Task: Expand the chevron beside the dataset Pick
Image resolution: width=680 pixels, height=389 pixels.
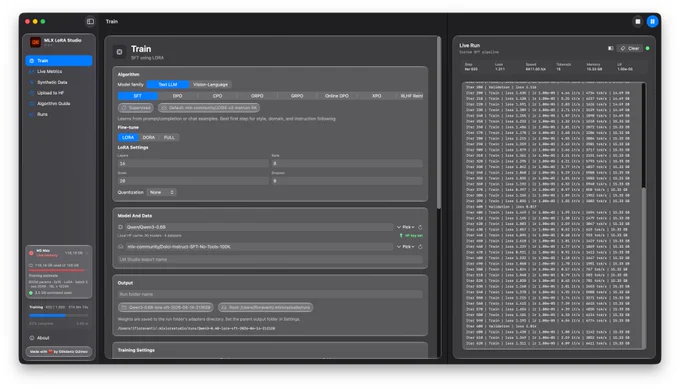Action: [x=399, y=247]
